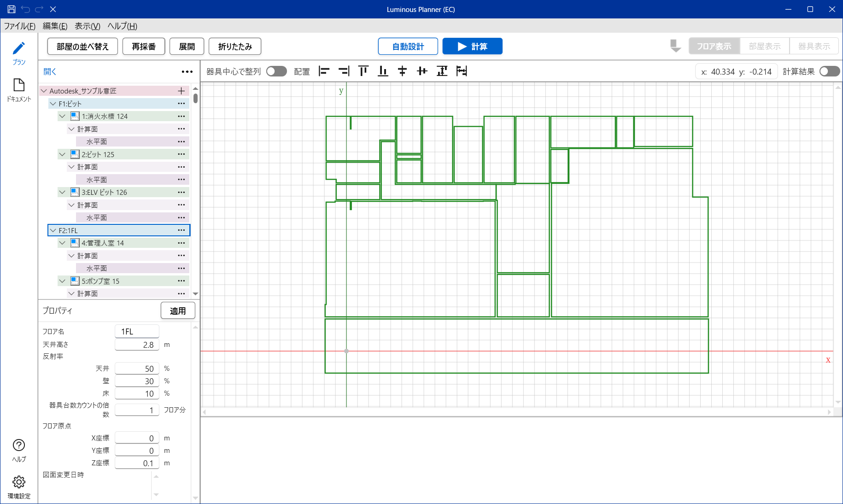Click the align right edges icon
This screenshot has height=504, width=843.
pos(344,71)
